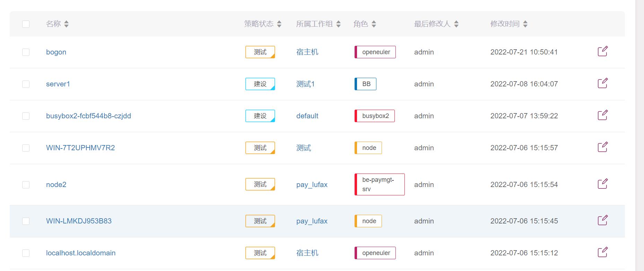Viewport: 644px width, 271px height.
Task: Edit the WIN-7T2UPHMV7R2 entry
Action: click(602, 147)
